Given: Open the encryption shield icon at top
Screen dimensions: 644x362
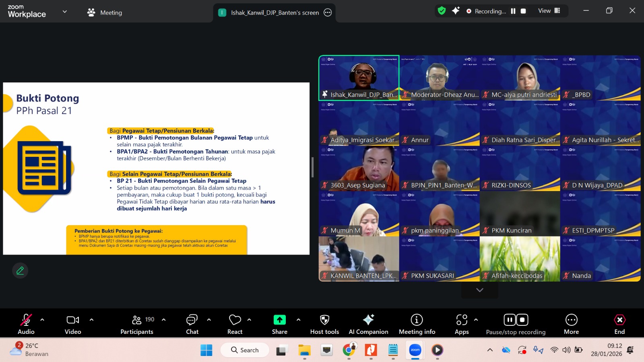Looking at the screenshot, I should [x=442, y=11].
